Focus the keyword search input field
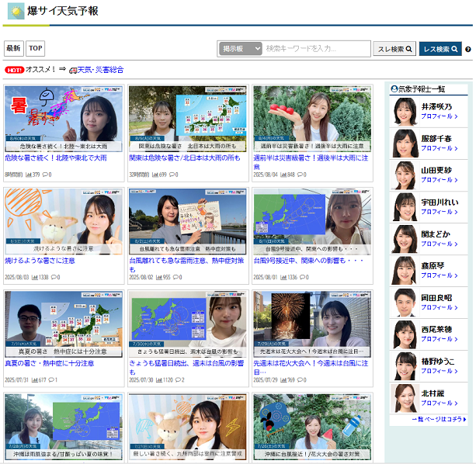This screenshot has height=464, width=476. click(x=316, y=49)
